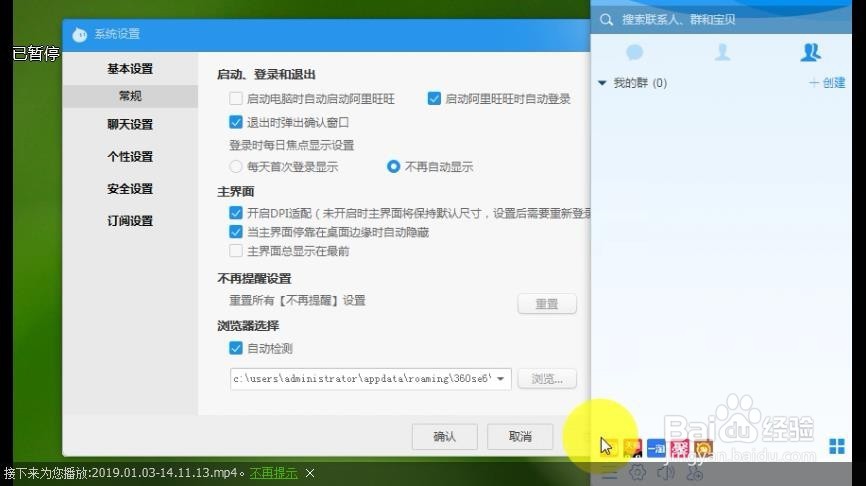Viewport: 866px width, 486px height.
Task: Switch to the groups tab with two people
Action: [810, 52]
